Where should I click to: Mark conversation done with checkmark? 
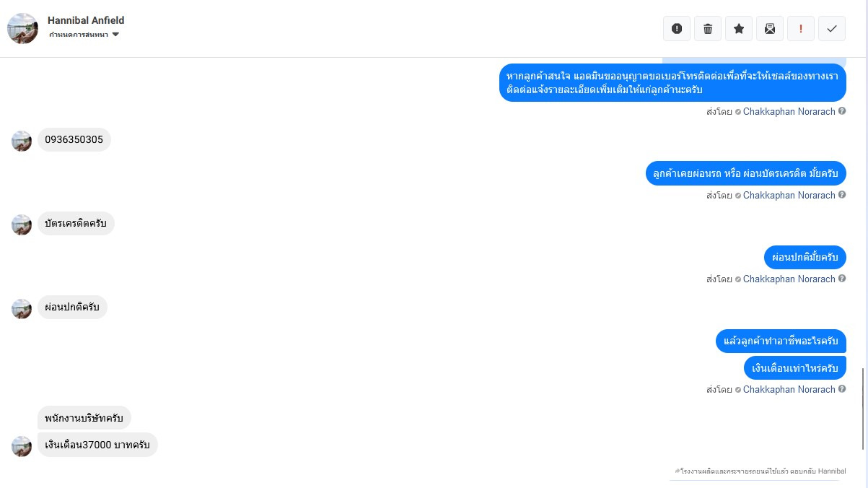point(832,28)
